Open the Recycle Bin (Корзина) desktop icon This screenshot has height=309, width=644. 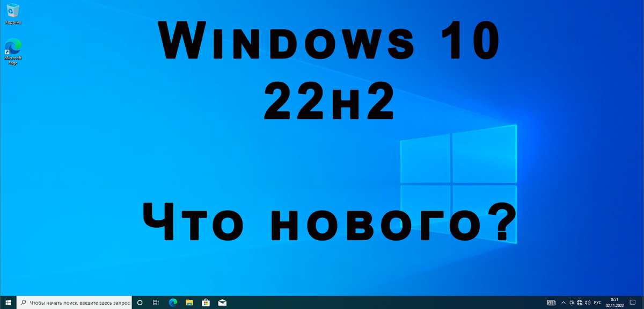pyautogui.click(x=12, y=13)
